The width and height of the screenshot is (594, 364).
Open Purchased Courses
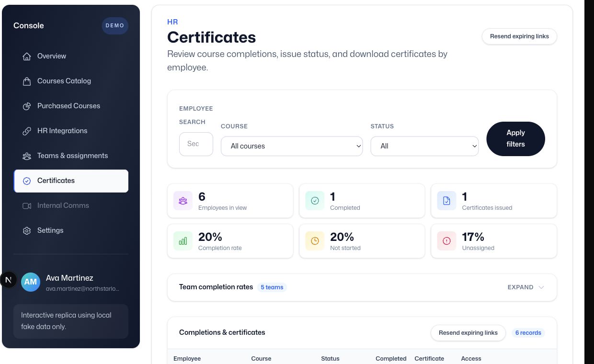click(x=71, y=106)
